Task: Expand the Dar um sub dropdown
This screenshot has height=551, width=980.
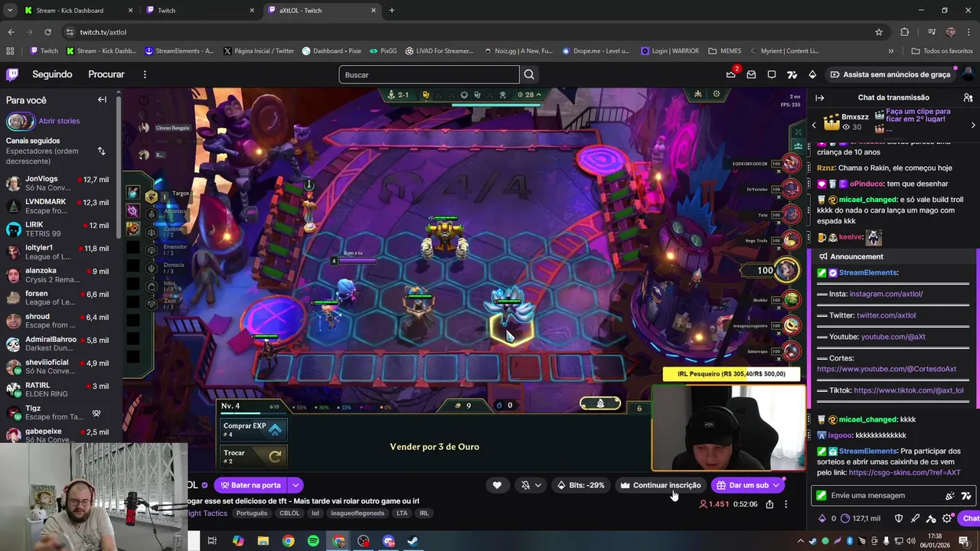Action: [776, 485]
